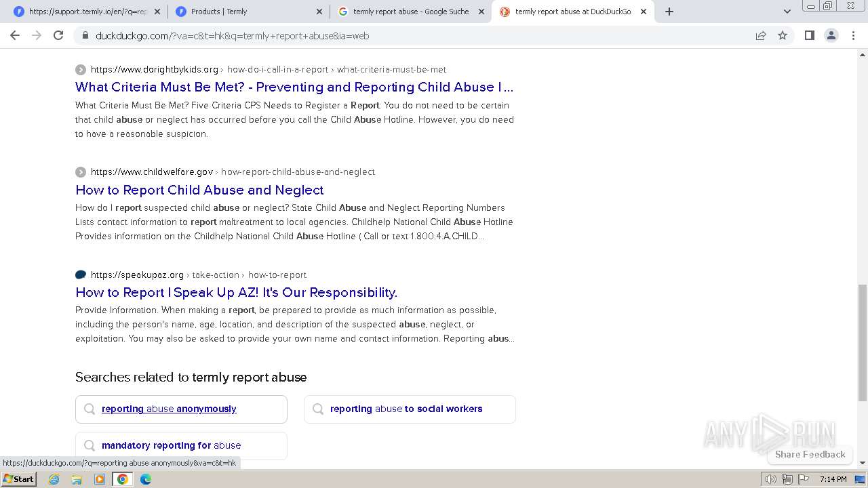Close the Products | Termly tab
This screenshot has width=868, height=488.
pyautogui.click(x=319, y=12)
